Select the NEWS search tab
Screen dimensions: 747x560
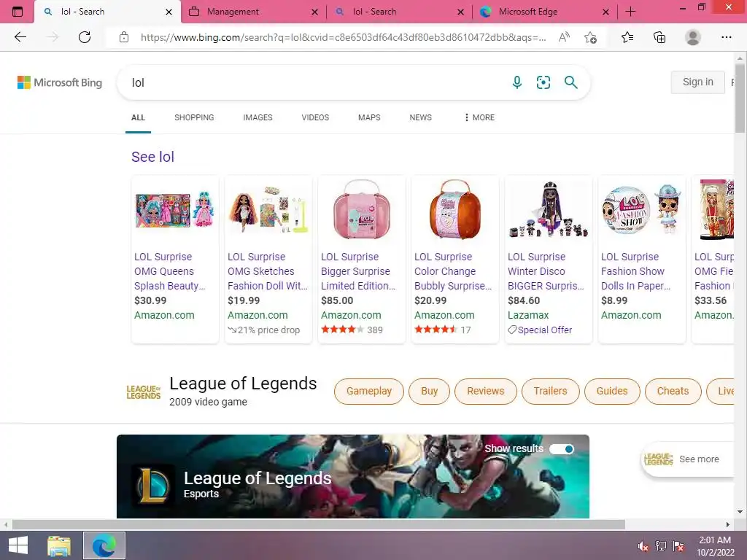(x=421, y=117)
